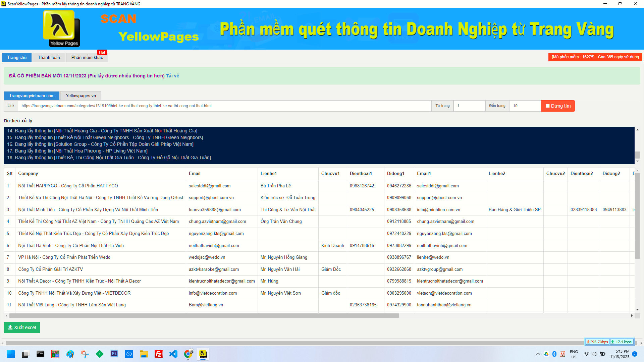
Task: Focus the Đến trang page field
Action: 525,106
